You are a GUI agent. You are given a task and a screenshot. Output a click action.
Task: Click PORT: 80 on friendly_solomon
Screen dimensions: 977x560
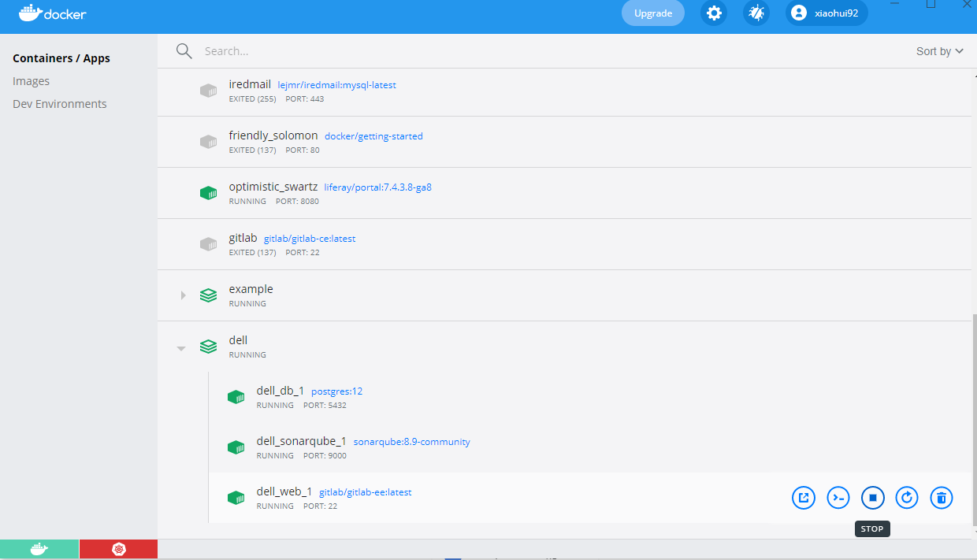coord(303,150)
